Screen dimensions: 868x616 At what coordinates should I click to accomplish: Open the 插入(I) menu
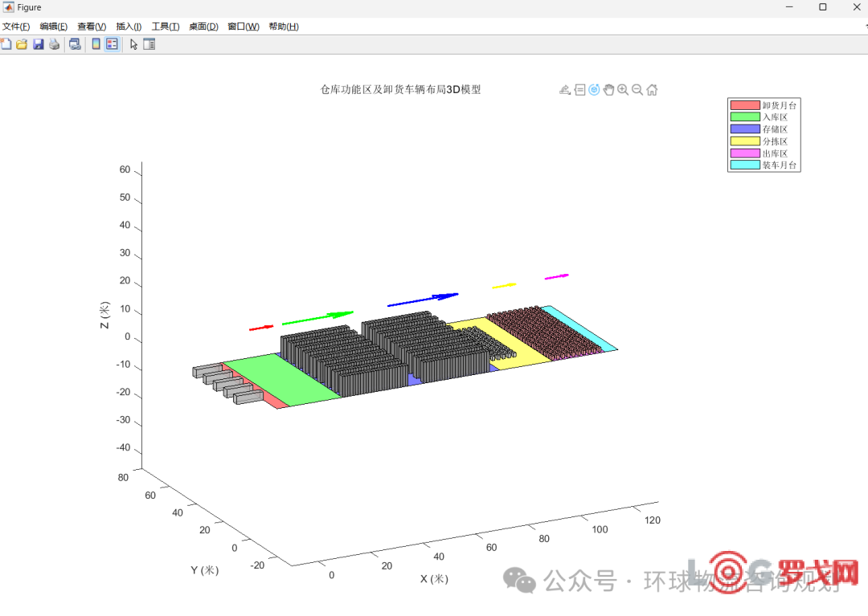pyautogui.click(x=129, y=27)
